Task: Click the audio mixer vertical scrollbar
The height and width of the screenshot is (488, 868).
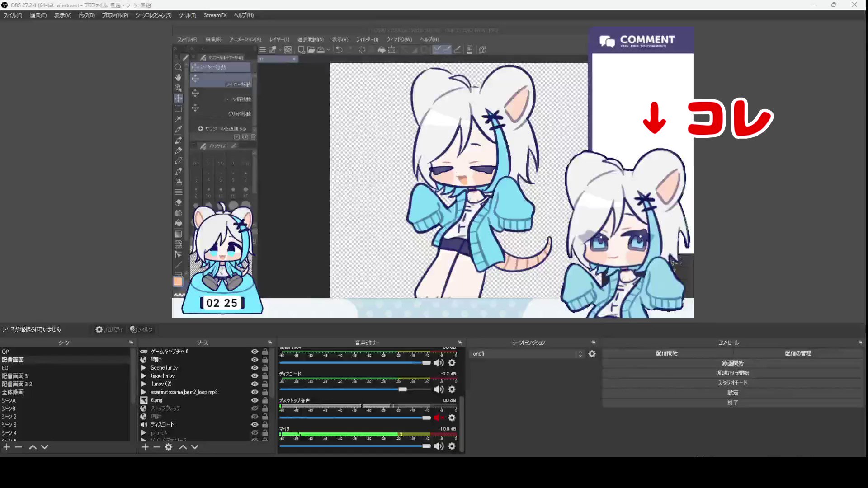Action: pyautogui.click(x=462, y=422)
